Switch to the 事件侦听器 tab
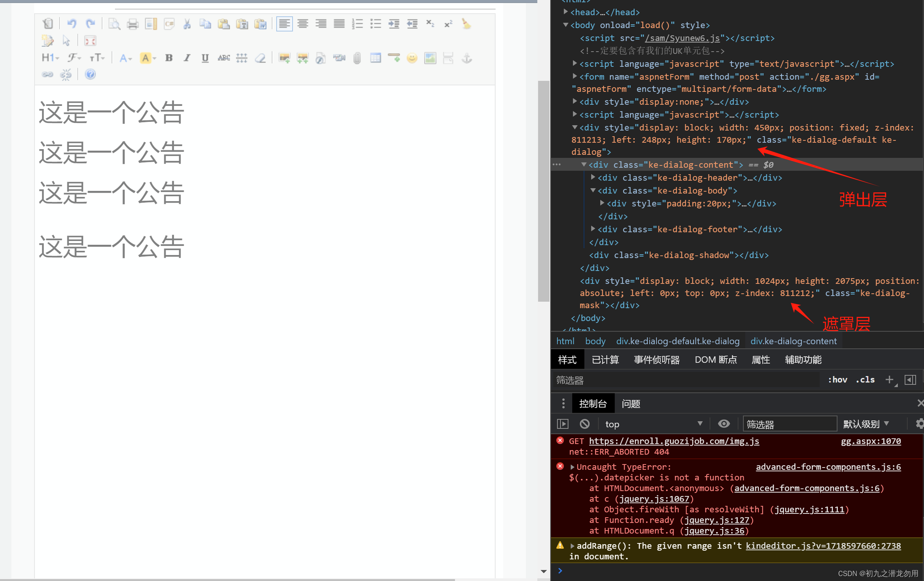924x581 pixels. point(656,360)
